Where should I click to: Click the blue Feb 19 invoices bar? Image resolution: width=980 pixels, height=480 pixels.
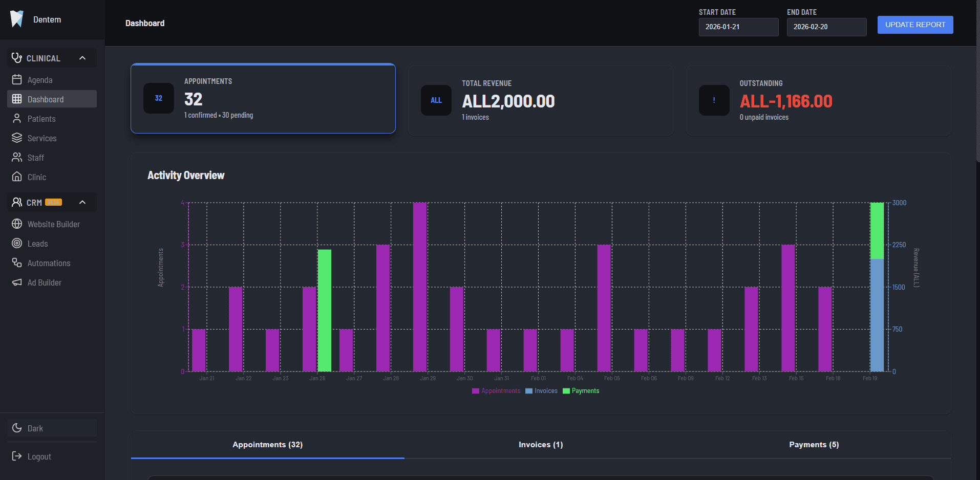pos(877,315)
